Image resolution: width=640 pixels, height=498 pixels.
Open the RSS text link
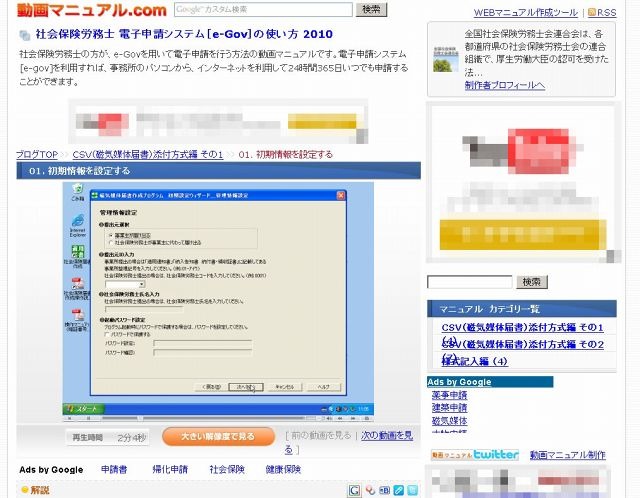click(607, 13)
